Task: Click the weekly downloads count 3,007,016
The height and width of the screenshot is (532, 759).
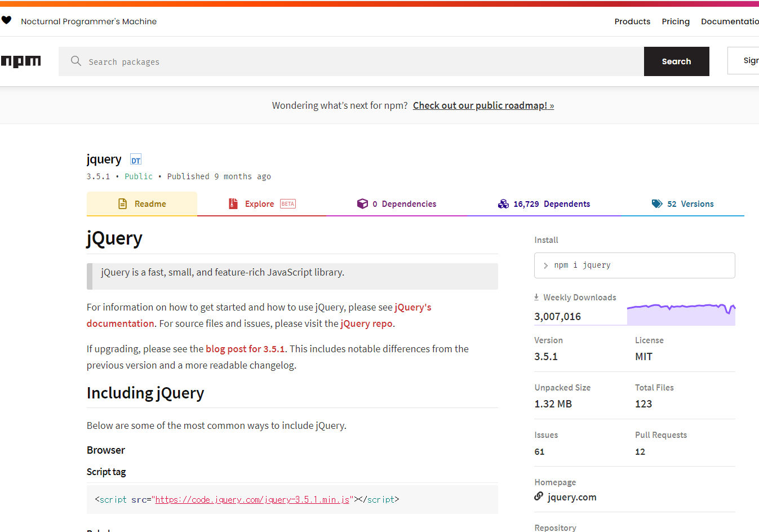Action: 557,317
